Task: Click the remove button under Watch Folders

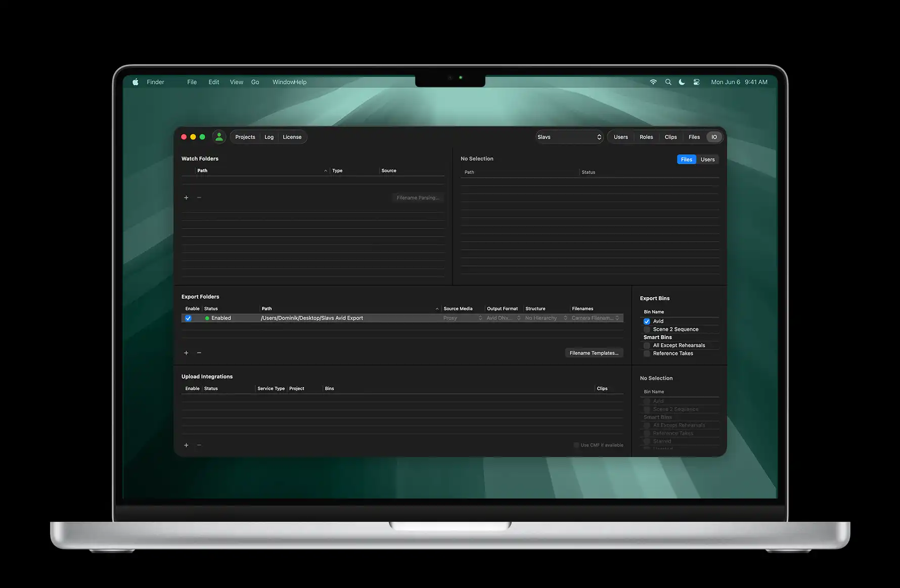Action: (x=199, y=198)
